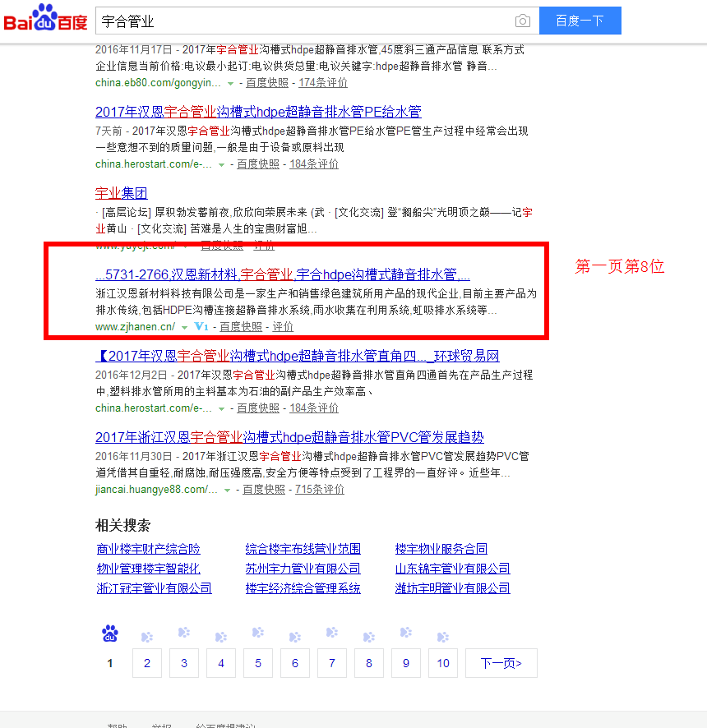This screenshot has height=728, width=707.
Task: Go to results page 7
Action: pyautogui.click(x=331, y=663)
